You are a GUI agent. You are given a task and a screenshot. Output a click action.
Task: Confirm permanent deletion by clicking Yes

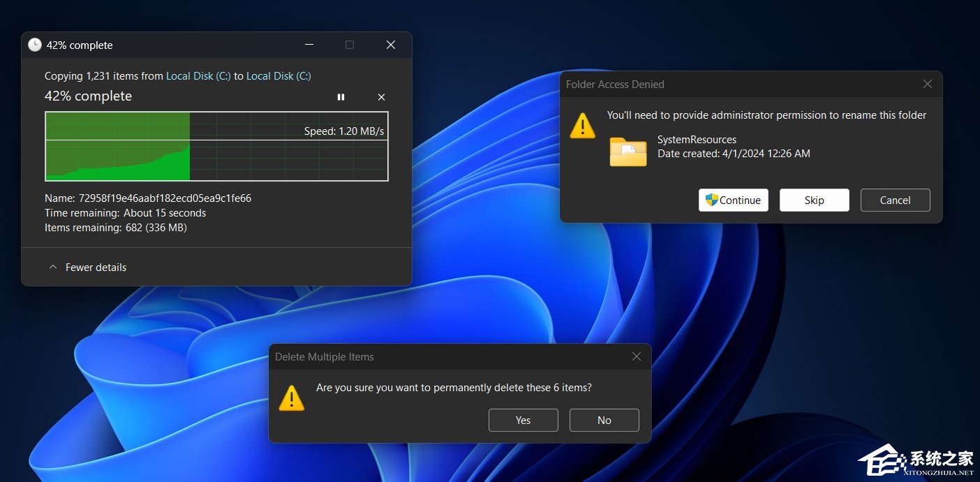(x=523, y=421)
